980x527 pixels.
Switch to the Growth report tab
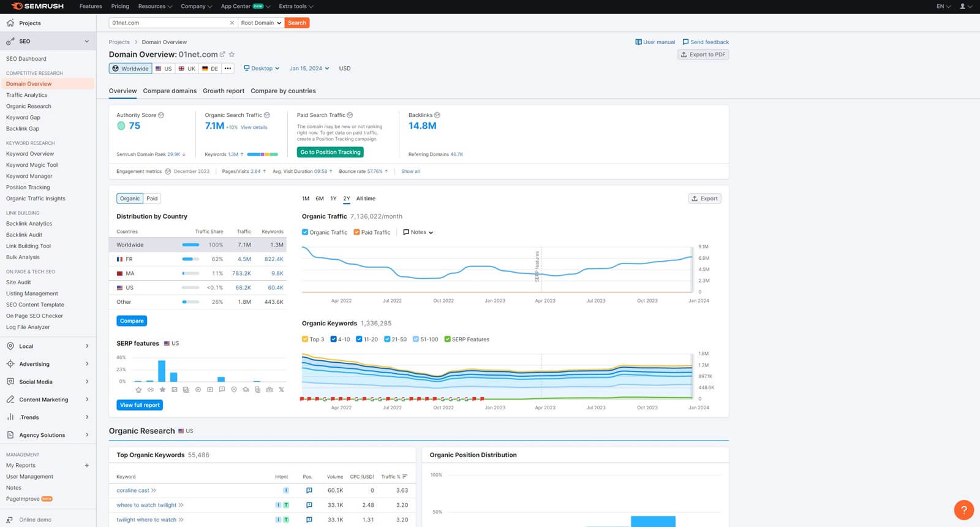(x=224, y=91)
